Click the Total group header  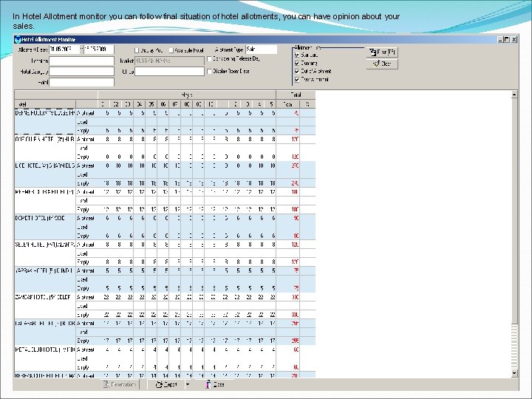click(x=296, y=95)
